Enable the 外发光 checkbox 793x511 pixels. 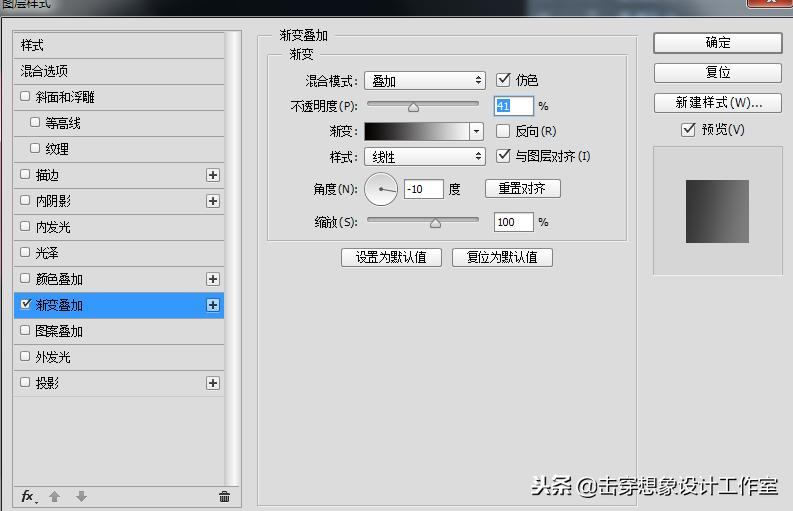(25, 356)
